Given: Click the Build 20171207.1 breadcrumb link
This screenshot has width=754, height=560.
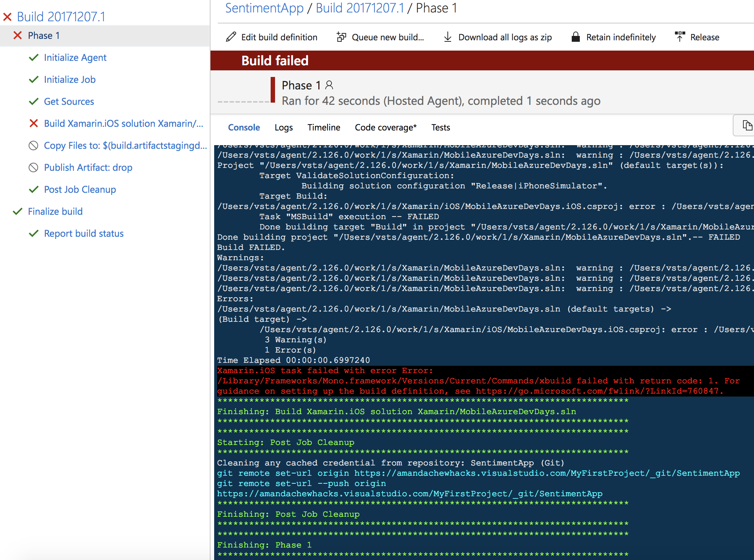Looking at the screenshot, I should 360,8.
